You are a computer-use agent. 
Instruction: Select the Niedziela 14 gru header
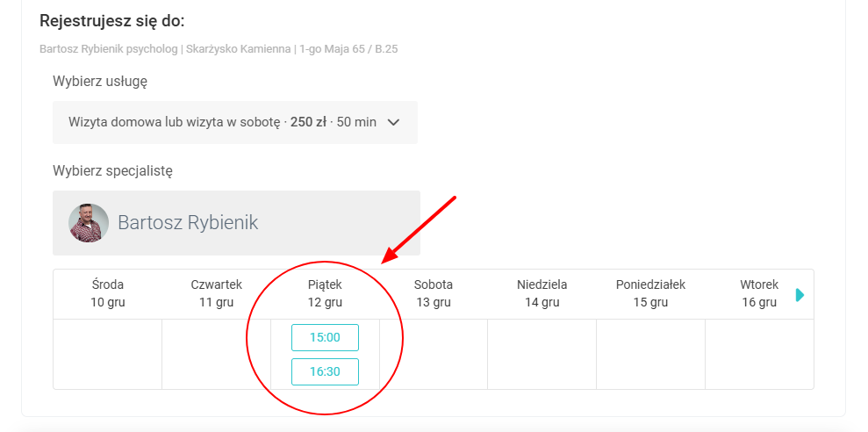[542, 293]
